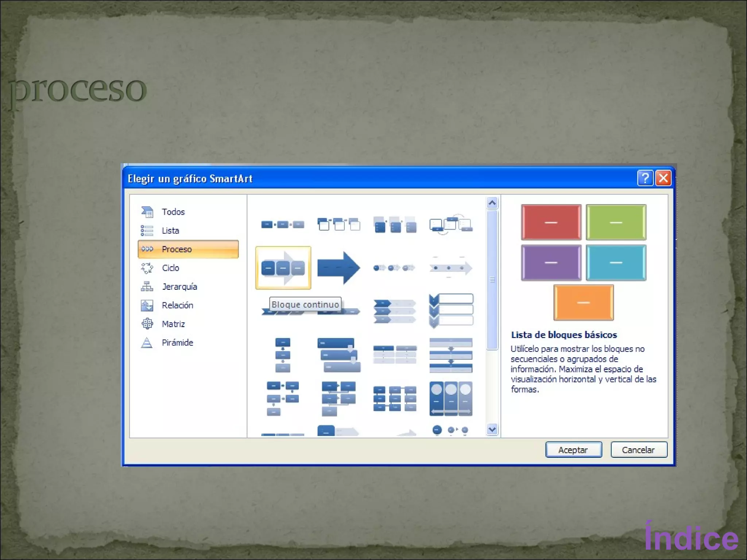Choose the bending process grid layout
747x560 pixels.
click(x=395, y=398)
